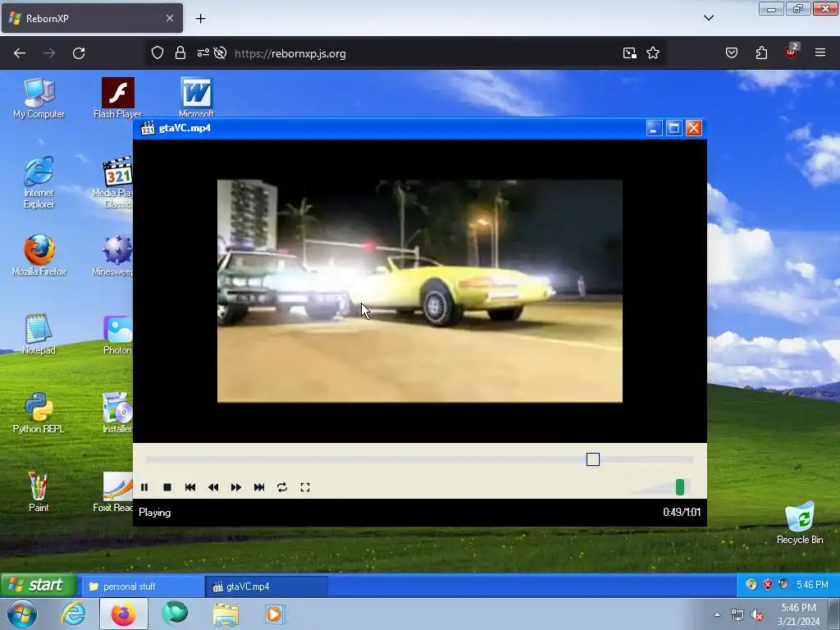Open the browser extensions menu
Viewport: 840px width, 630px height.
tap(761, 52)
